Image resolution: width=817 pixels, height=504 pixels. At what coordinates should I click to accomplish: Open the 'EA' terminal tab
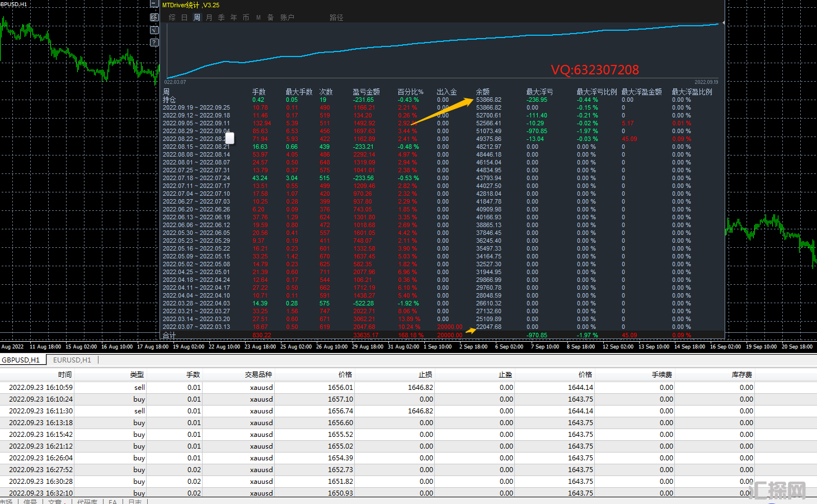112,502
